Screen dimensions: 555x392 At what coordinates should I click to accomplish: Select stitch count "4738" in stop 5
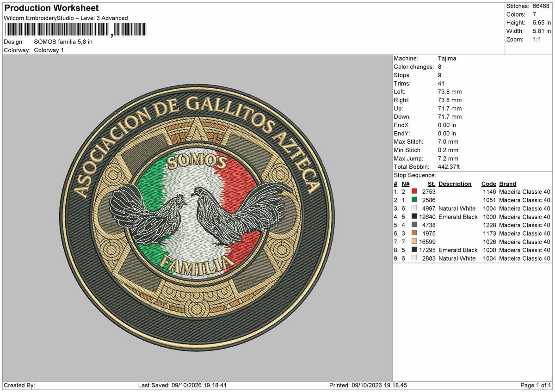[429, 225]
